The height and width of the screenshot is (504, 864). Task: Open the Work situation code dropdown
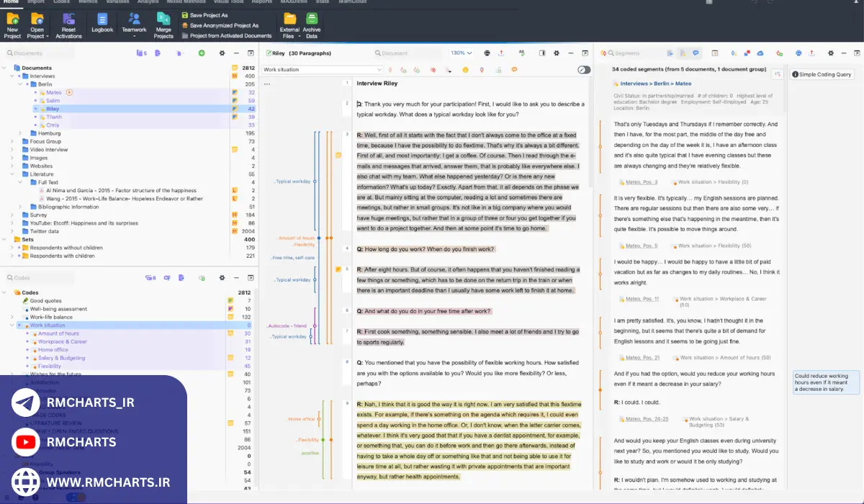tap(379, 70)
